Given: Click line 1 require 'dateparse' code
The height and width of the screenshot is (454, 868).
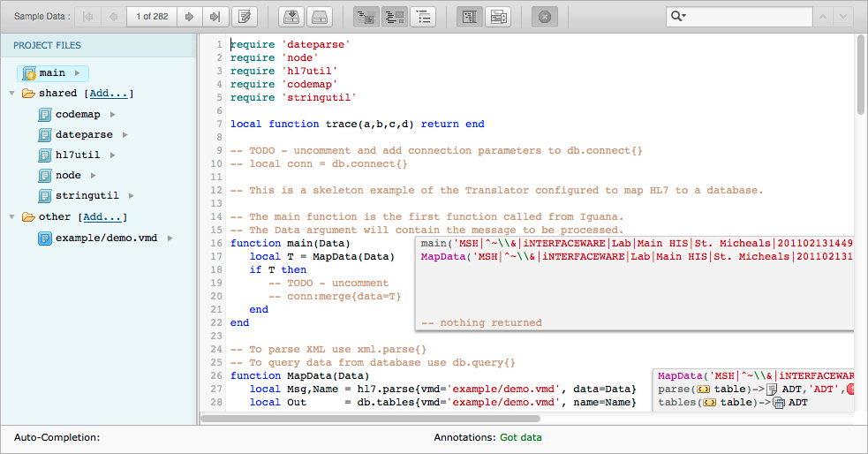Looking at the screenshot, I should (x=291, y=45).
